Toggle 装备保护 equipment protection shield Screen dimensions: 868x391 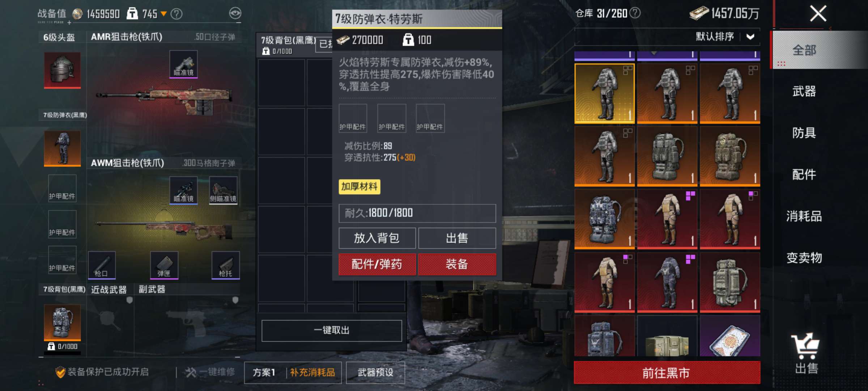coord(60,372)
